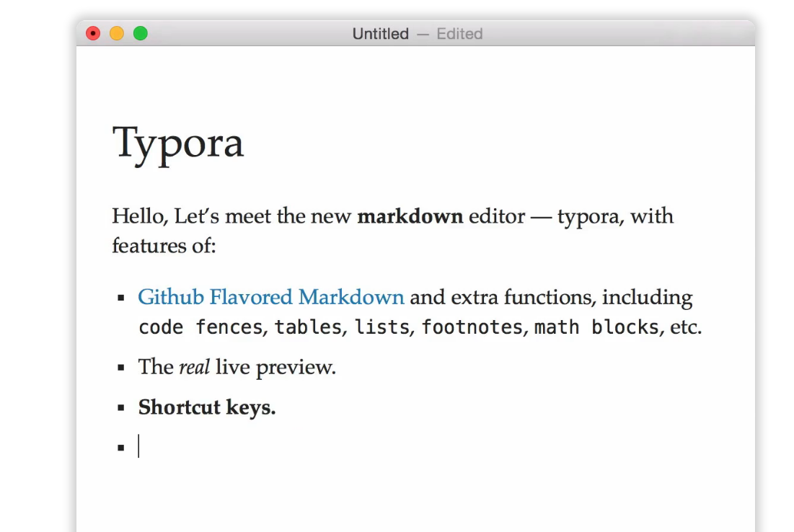Open the Github Flavored Markdown link
Image resolution: width=794 pixels, height=532 pixels.
click(270, 297)
